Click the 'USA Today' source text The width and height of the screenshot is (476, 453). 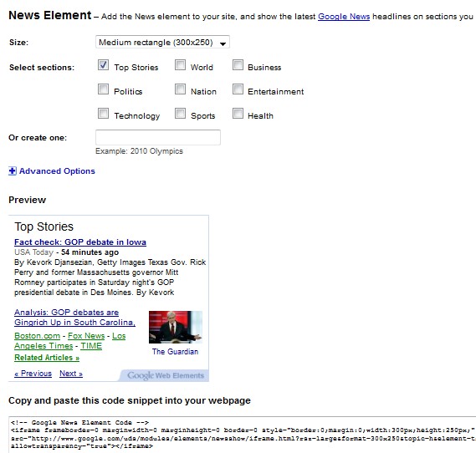point(33,252)
